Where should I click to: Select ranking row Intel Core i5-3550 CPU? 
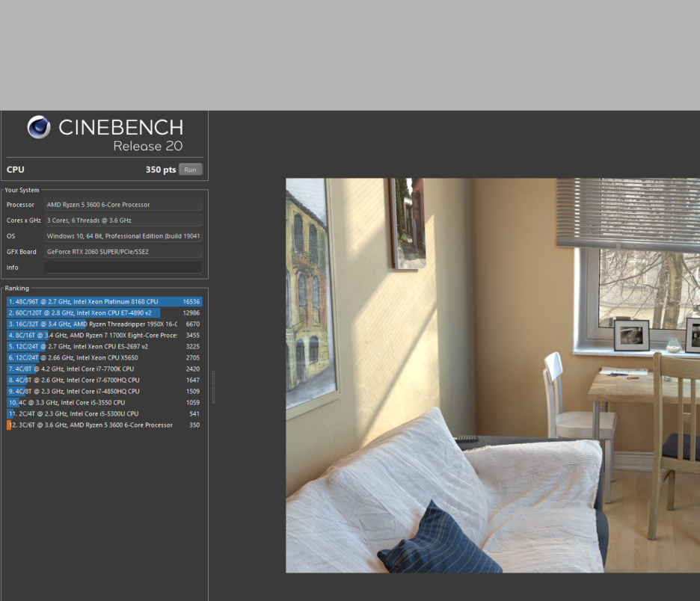(105, 402)
